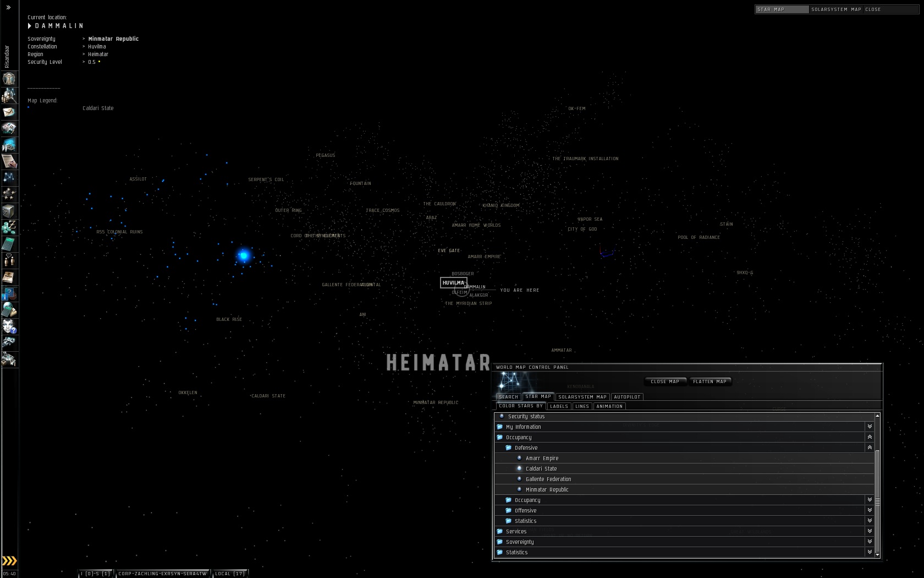The width and height of the screenshot is (924, 578).
Task: Switch to the Search tab
Action: [509, 397]
